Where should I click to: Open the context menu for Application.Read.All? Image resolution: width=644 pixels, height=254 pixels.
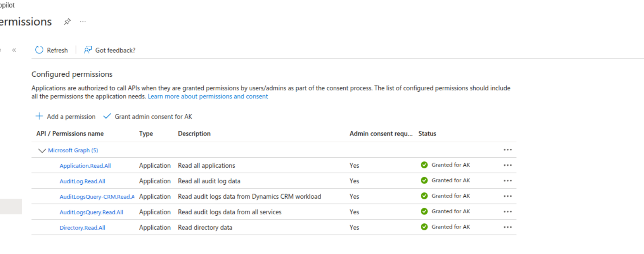(507, 165)
